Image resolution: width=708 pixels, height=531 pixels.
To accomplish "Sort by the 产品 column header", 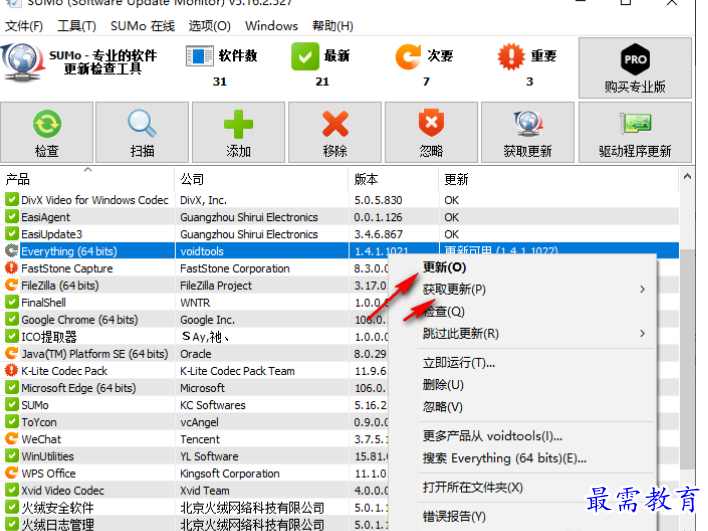I will (x=87, y=179).
